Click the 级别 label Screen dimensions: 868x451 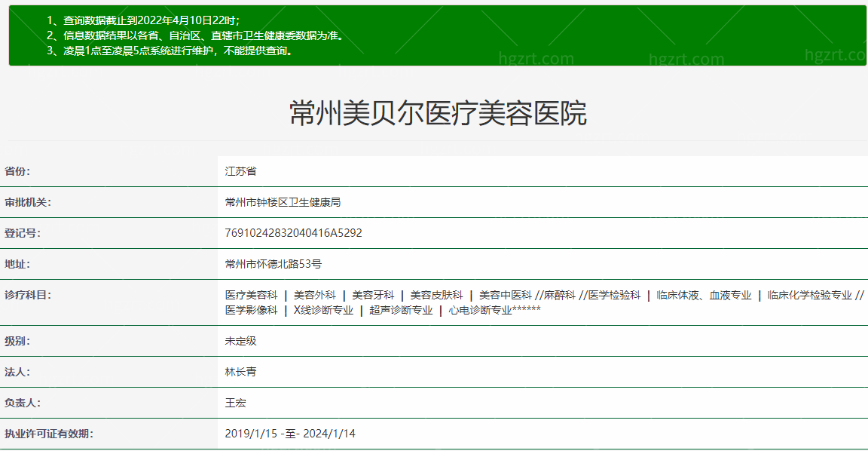coord(17,342)
